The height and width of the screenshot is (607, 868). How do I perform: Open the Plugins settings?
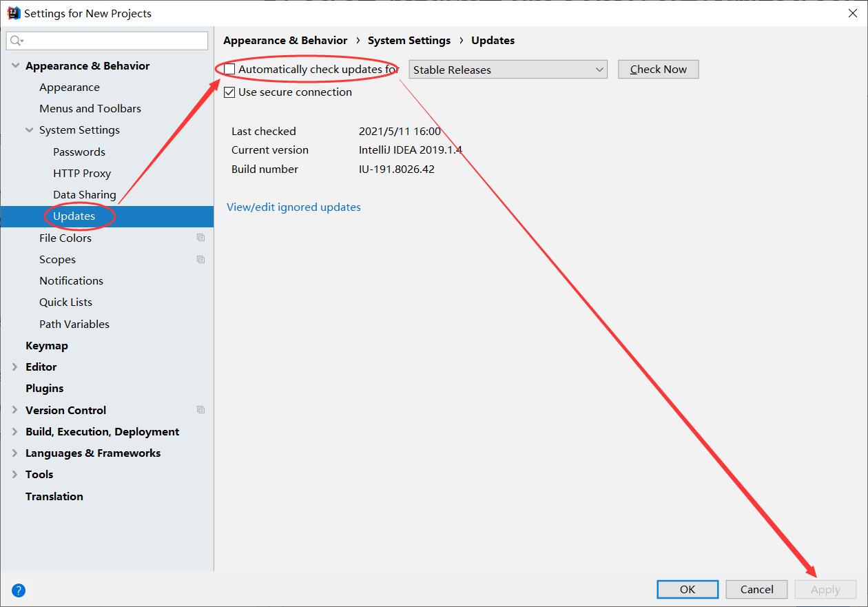click(x=44, y=389)
